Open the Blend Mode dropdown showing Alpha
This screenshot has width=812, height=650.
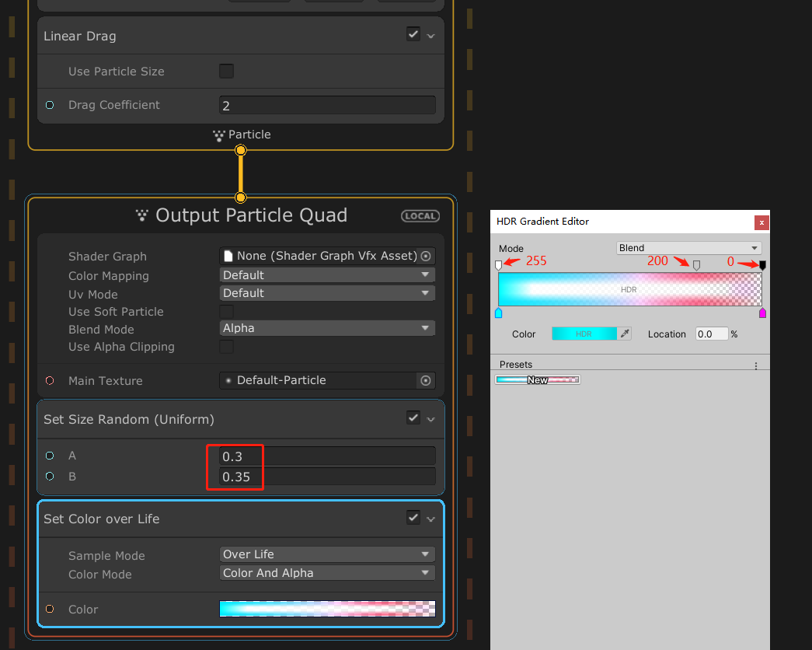(x=326, y=327)
